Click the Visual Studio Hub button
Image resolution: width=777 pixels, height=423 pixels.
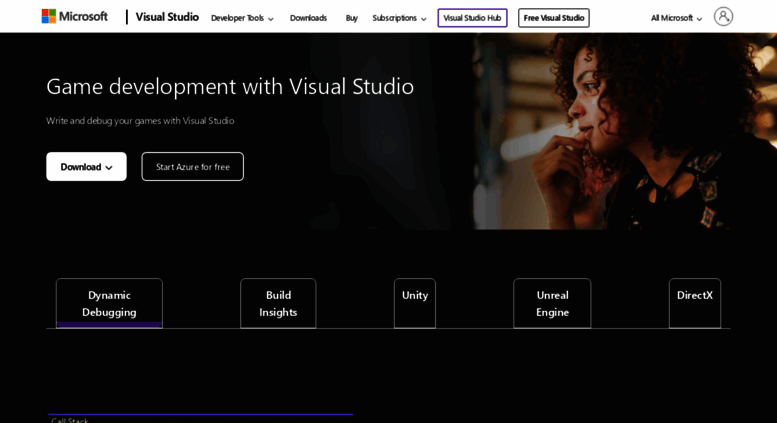point(472,18)
